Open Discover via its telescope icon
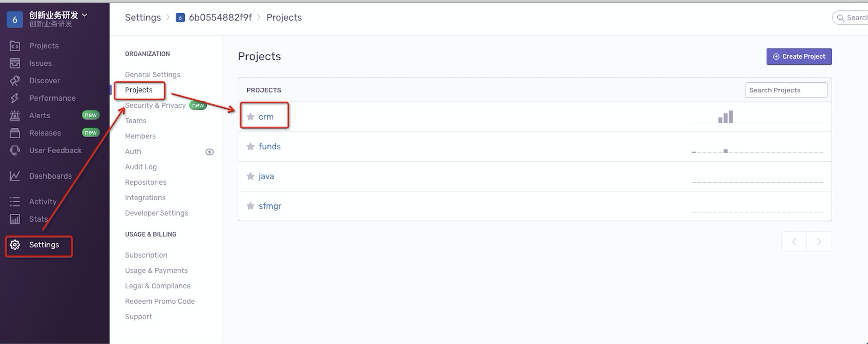Image resolution: width=868 pixels, height=344 pixels. tap(15, 81)
